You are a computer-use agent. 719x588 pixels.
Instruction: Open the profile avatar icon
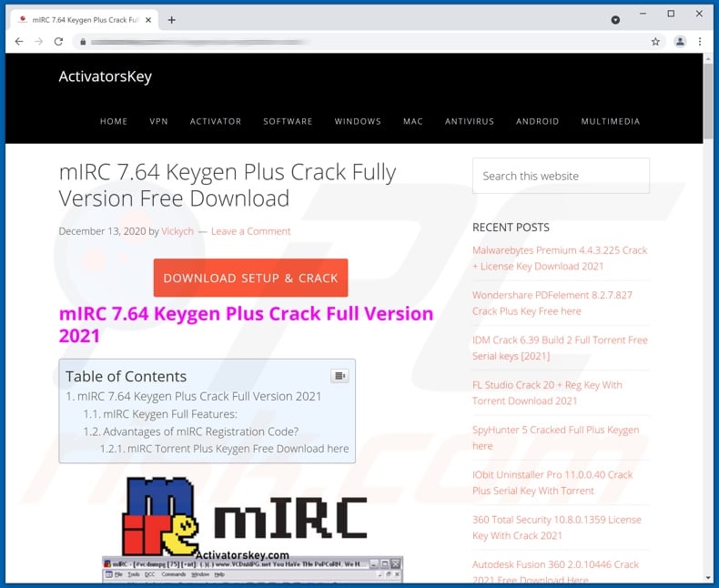(x=680, y=42)
